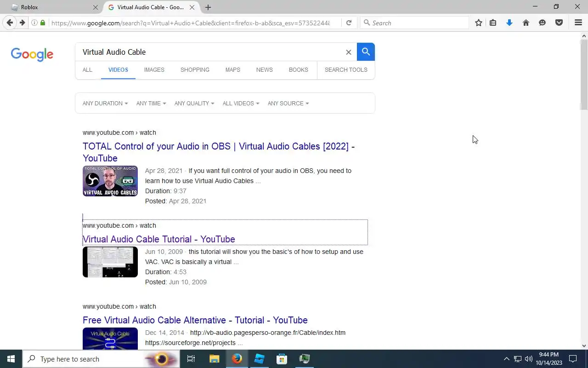Reload the page with refresh icon
The width and height of the screenshot is (588, 368).
(x=349, y=23)
